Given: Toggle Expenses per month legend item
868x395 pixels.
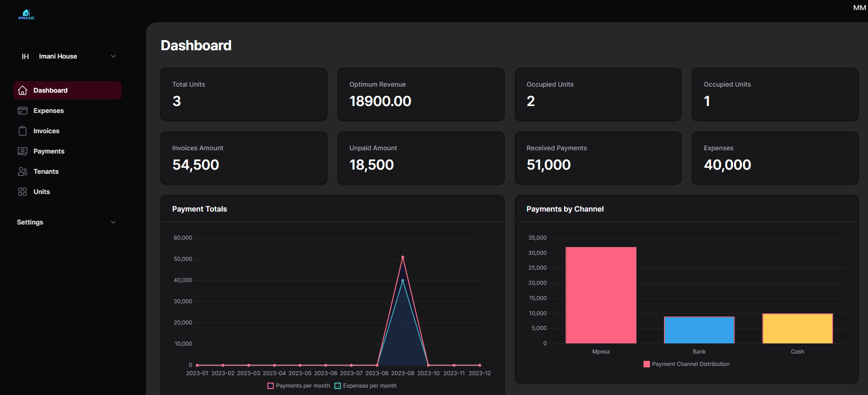Looking at the screenshot, I should 366,386.
